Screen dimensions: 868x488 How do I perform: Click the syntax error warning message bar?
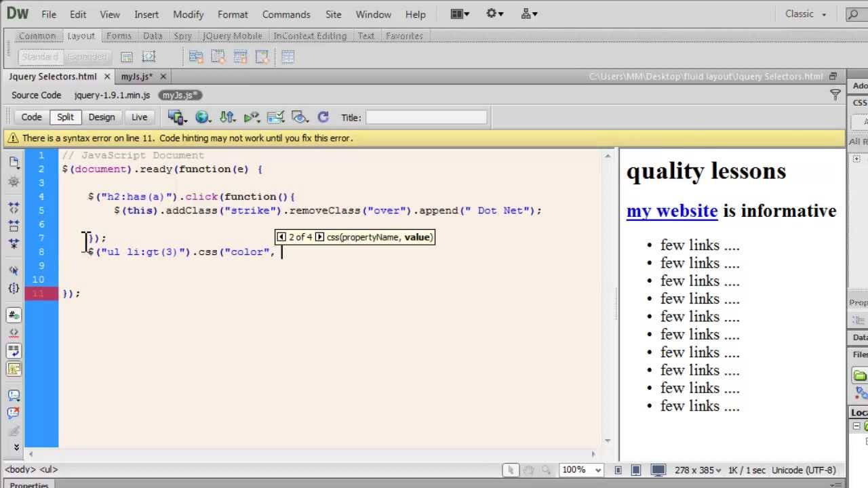click(425, 138)
